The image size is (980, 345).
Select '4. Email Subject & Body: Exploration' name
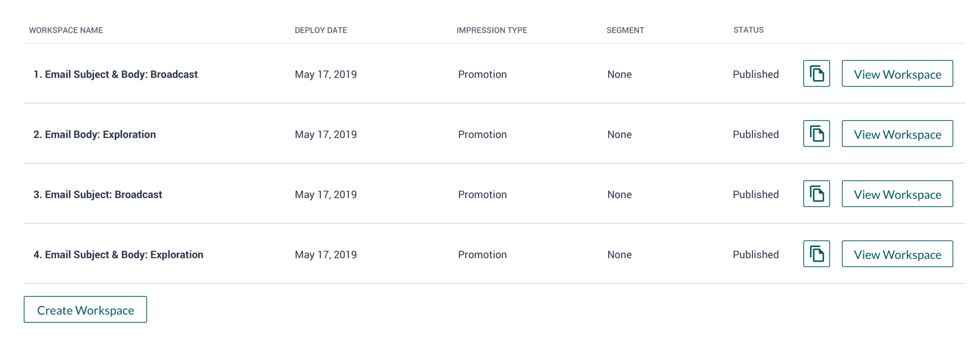[x=118, y=255]
